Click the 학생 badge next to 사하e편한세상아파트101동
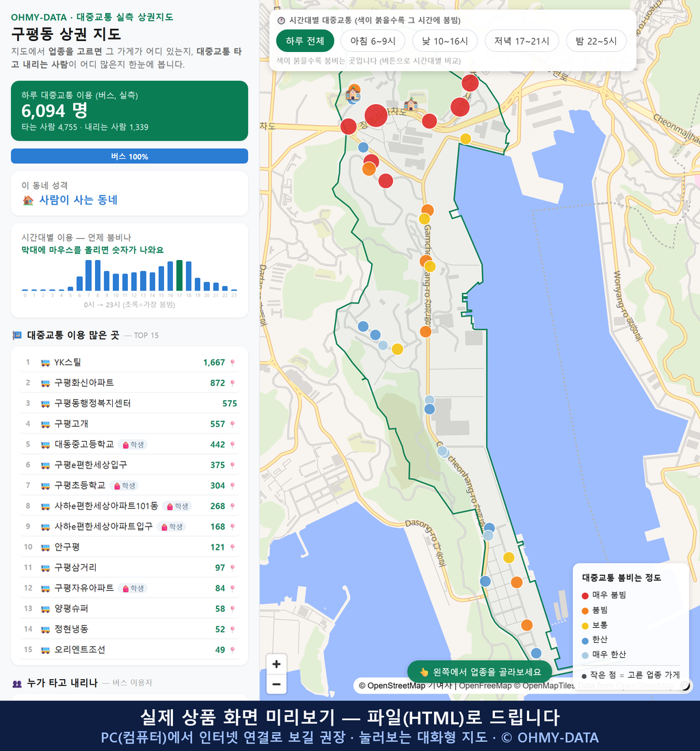This screenshot has width=700, height=751. coord(177,506)
